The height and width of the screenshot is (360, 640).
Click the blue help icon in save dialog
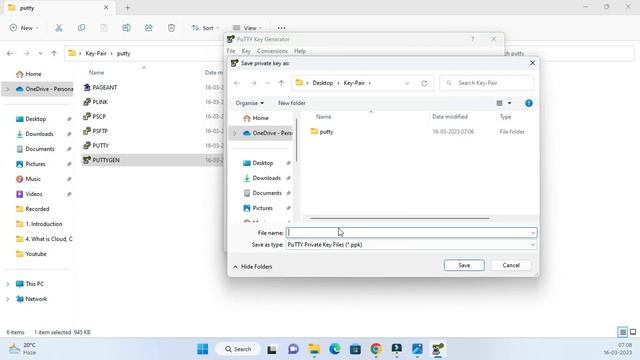coord(529,103)
